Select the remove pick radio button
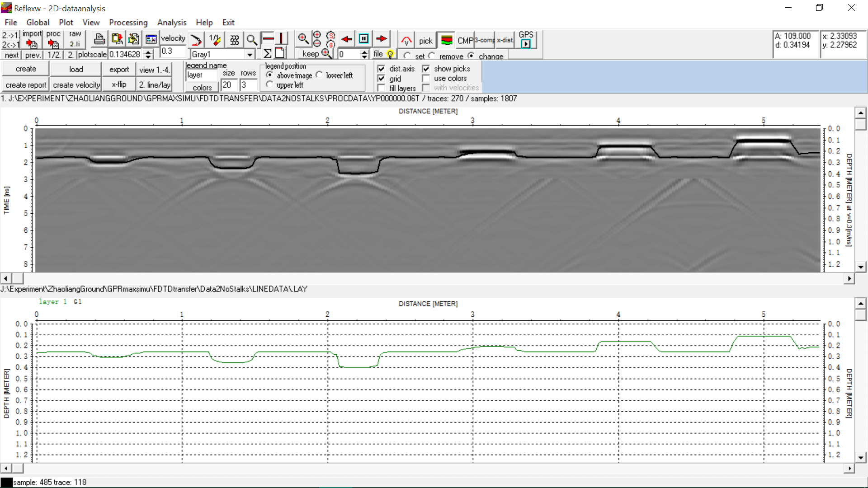 432,56
